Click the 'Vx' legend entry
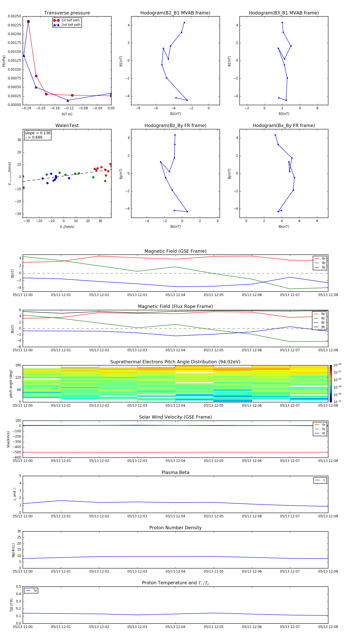This screenshot has width=351, height=644. coord(320,424)
